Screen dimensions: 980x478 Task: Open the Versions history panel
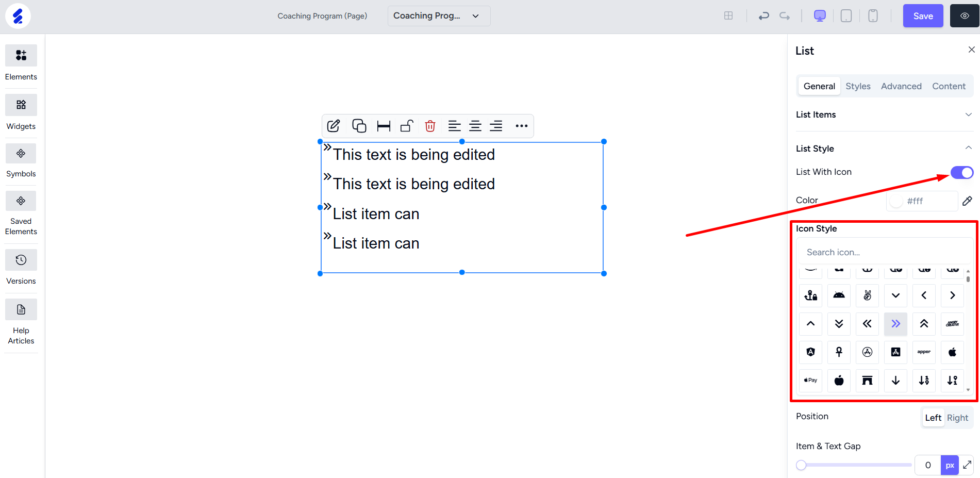(x=21, y=267)
